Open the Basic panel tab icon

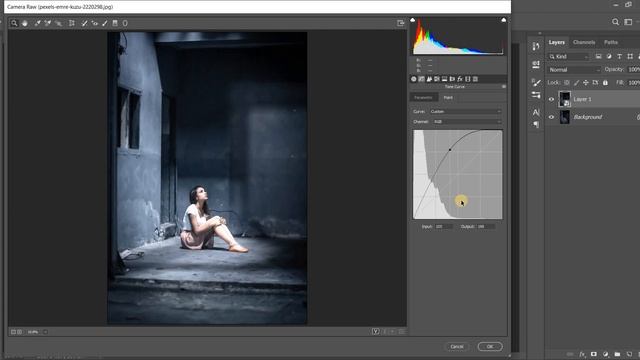coord(413,79)
